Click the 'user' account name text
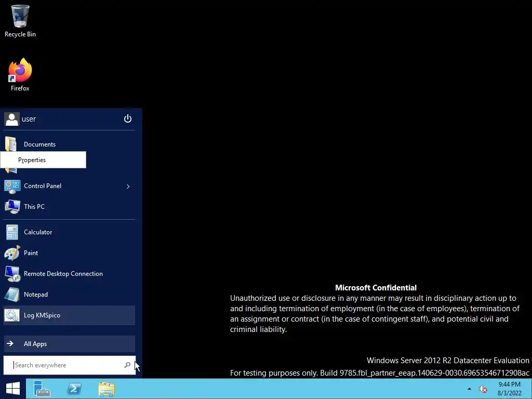The width and height of the screenshot is (532, 399). point(29,119)
